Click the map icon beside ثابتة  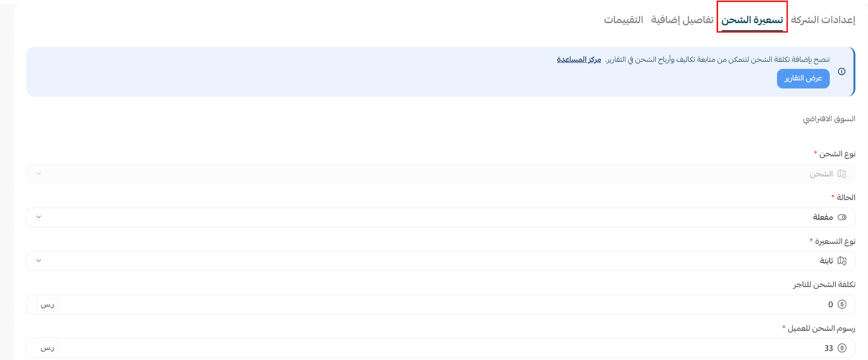[x=842, y=261]
